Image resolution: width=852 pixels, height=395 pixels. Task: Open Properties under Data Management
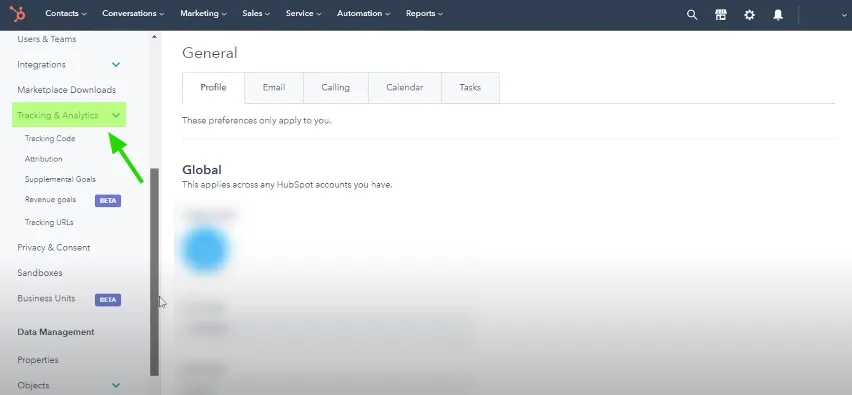coord(37,360)
